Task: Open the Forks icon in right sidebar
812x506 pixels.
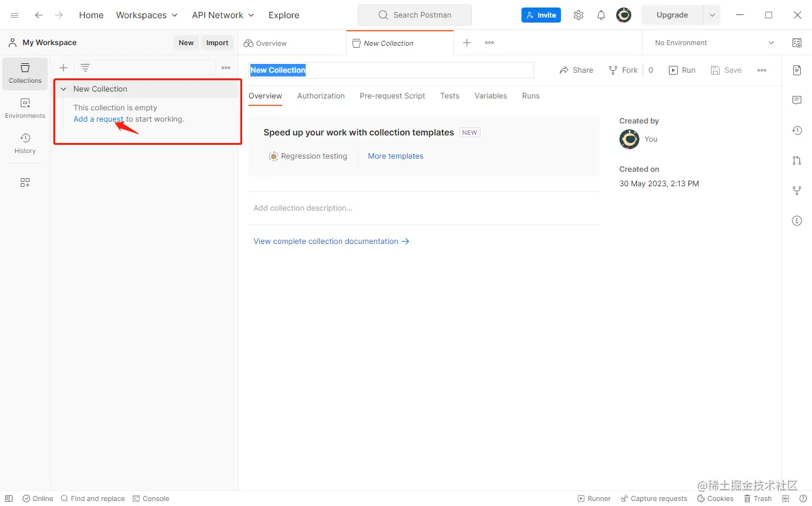Action: (x=797, y=191)
